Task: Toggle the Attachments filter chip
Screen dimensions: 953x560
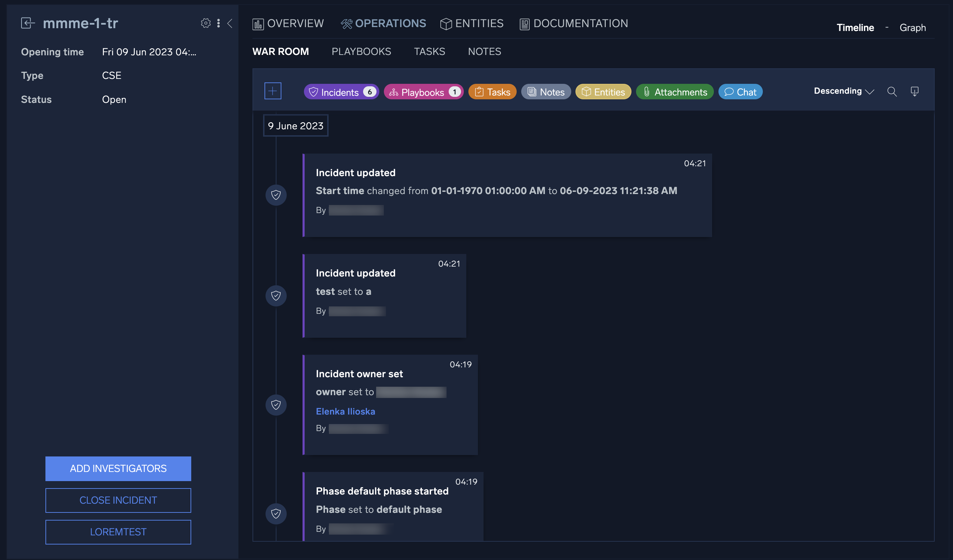Action: pos(675,92)
